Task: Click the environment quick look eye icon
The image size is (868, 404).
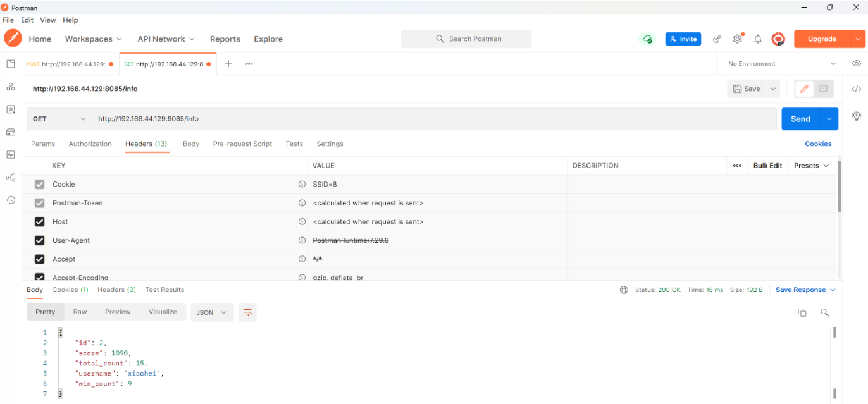Action: (856, 64)
